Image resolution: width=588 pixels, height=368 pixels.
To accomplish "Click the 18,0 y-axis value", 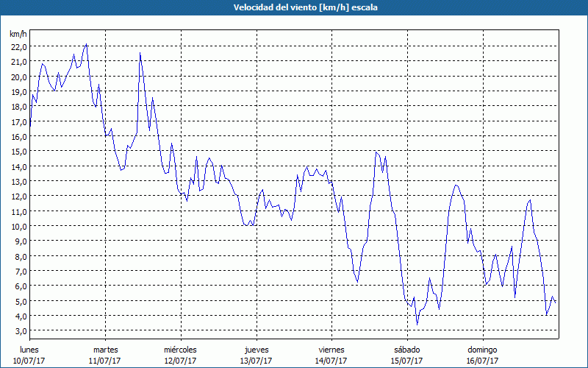I will click(x=19, y=107).
